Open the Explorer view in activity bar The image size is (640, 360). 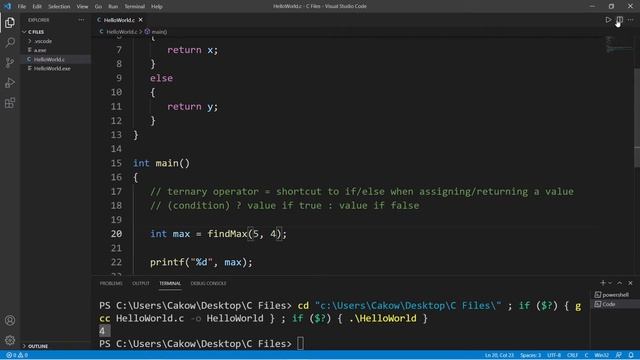10,22
